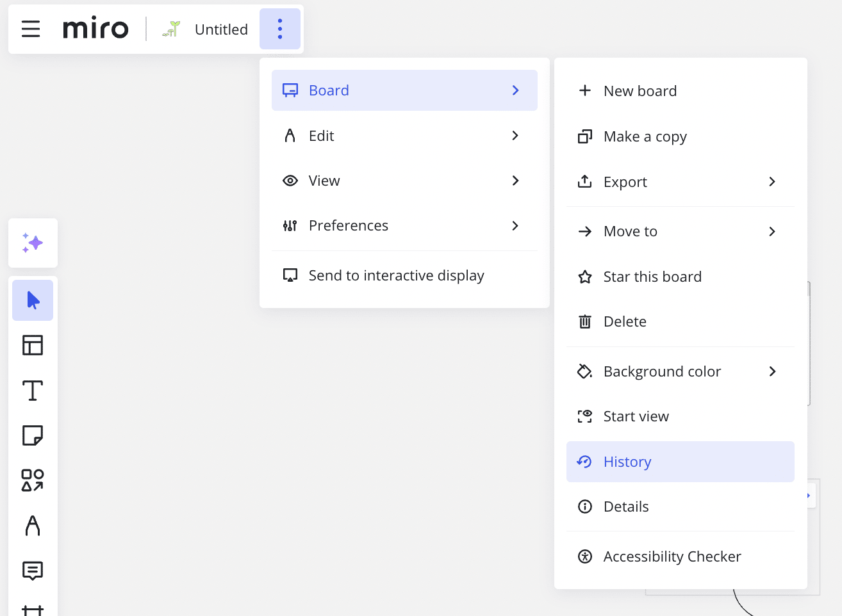Open the hamburger main menu
The height and width of the screenshot is (616, 842).
31,29
